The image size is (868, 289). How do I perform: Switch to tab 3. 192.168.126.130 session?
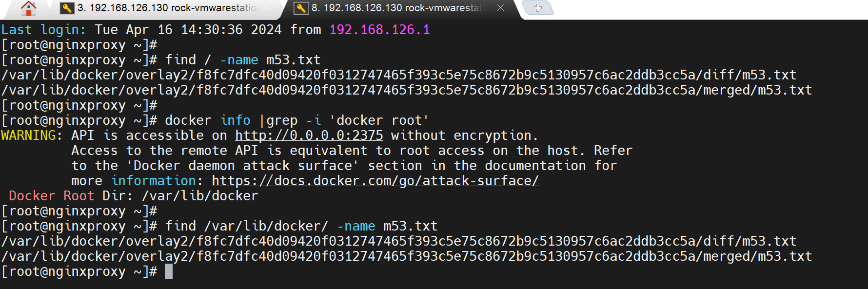point(166,8)
